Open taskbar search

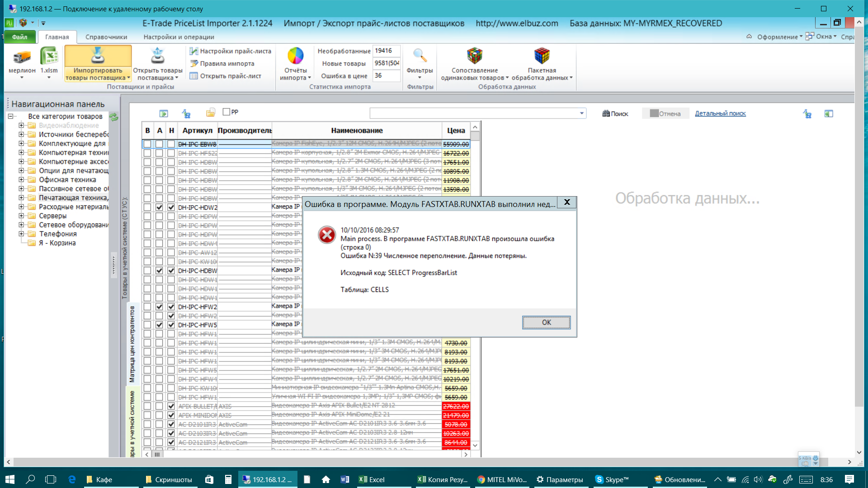(x=30, y=479)
